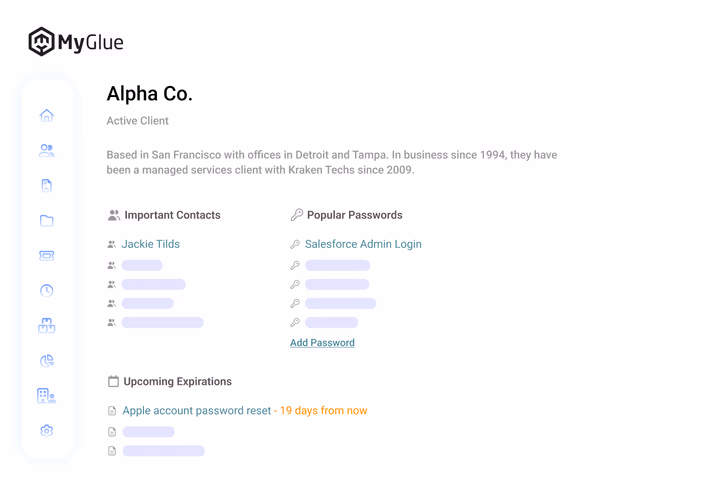This screenshot has height=481, width=708.
Task: Click the Popular Passwords heading
Action: click(354, 215)
